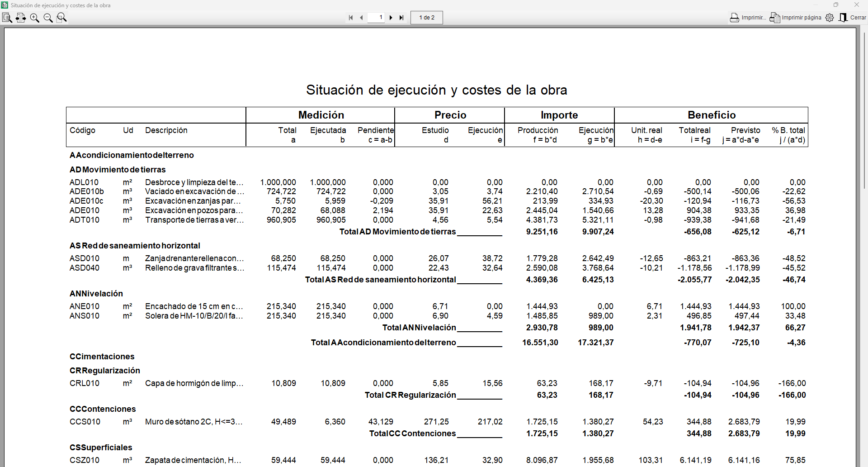
Task: Fit the report to page width
Action: 20,18
